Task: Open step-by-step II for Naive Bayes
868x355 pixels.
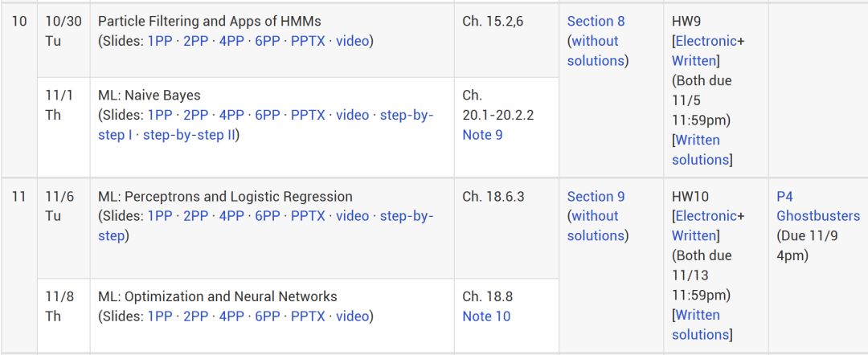Action: click(190, 135)
